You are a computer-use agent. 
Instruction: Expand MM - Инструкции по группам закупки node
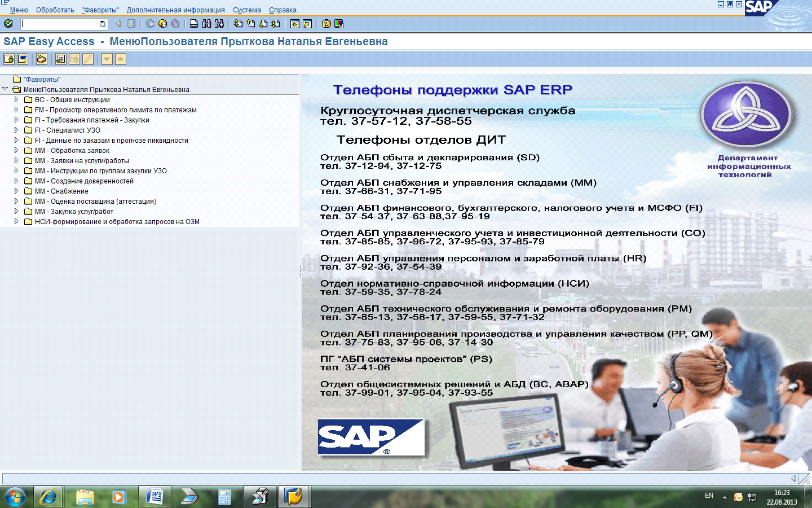16,170
